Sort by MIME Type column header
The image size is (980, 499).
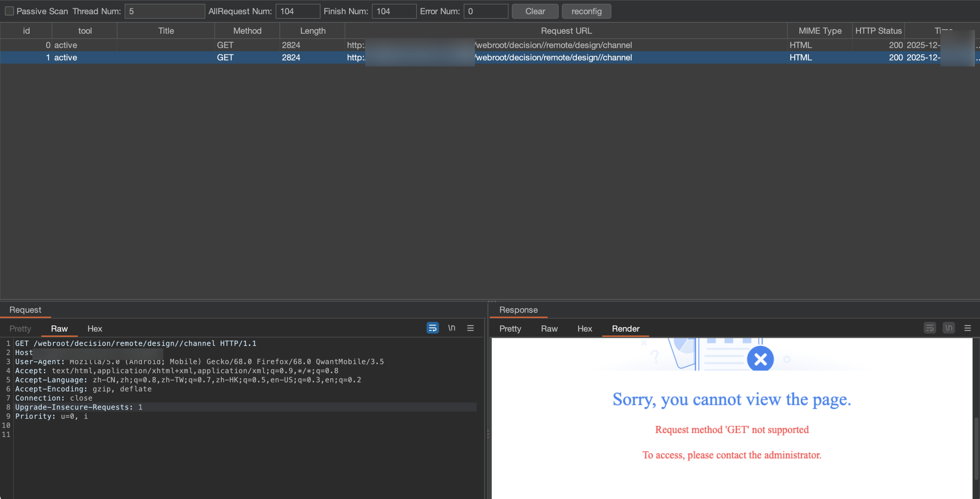pyautogui.click(x=820, y=30)
